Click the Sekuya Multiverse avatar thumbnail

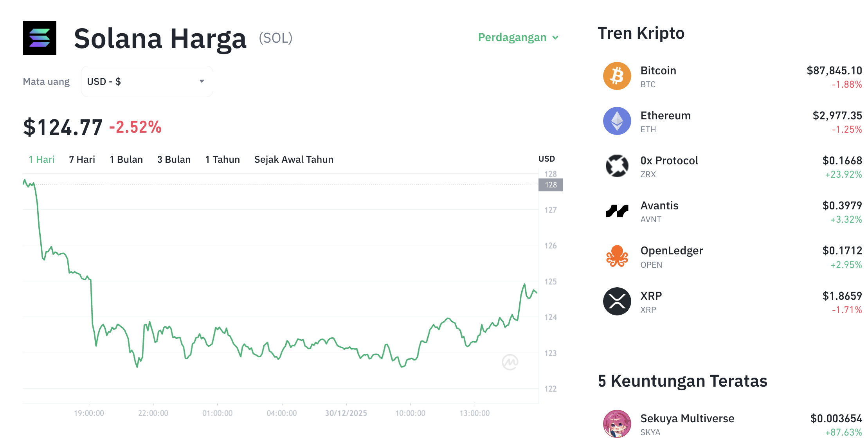coord(617,424)
